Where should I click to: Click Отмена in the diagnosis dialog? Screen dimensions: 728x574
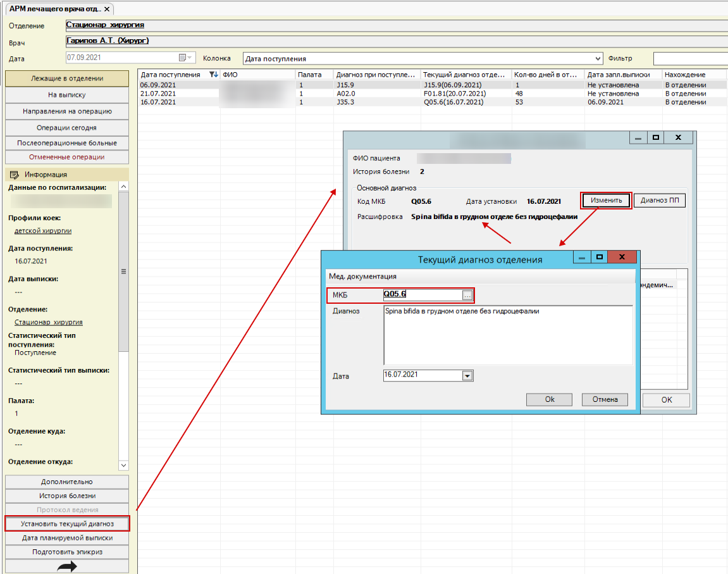tap(605, 399)
